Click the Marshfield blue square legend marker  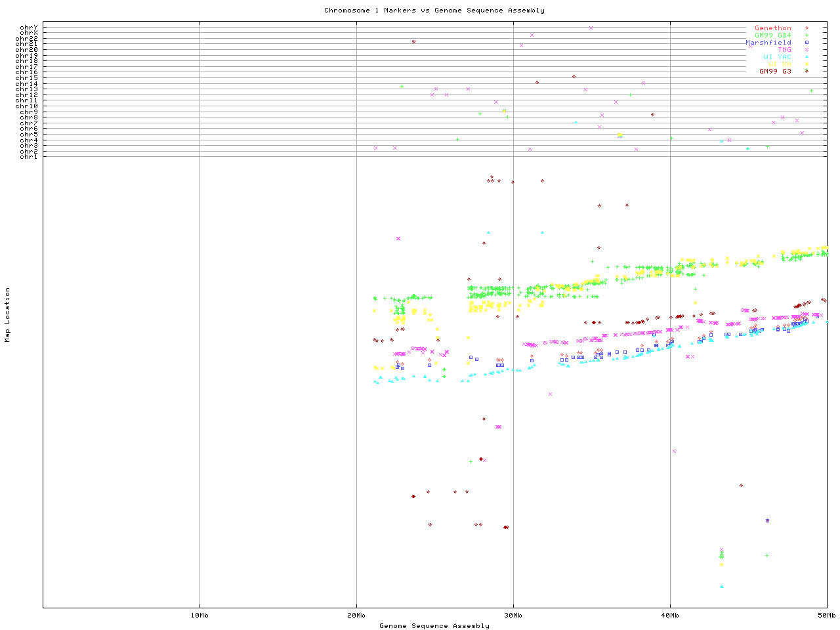[807, 43]
